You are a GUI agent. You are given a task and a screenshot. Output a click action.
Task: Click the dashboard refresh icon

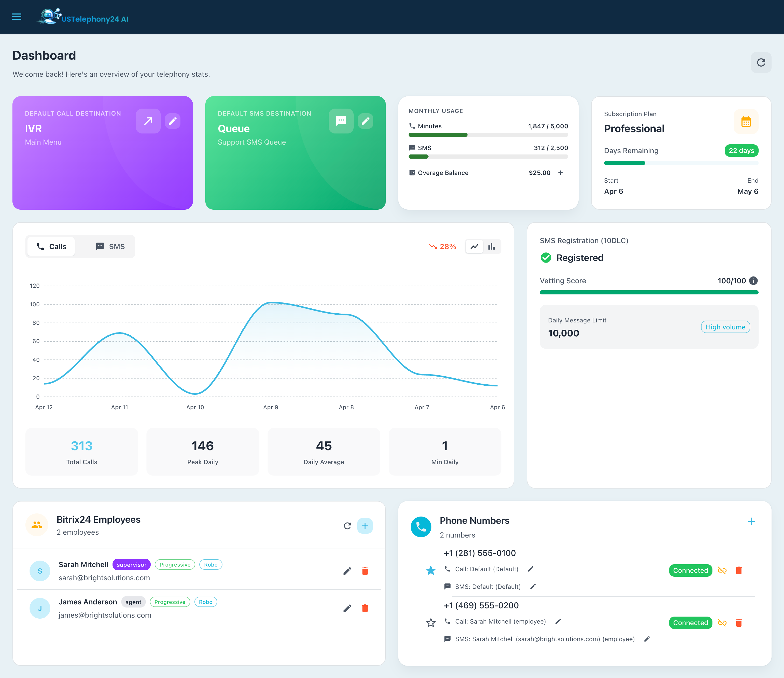(x=761, y=62)
